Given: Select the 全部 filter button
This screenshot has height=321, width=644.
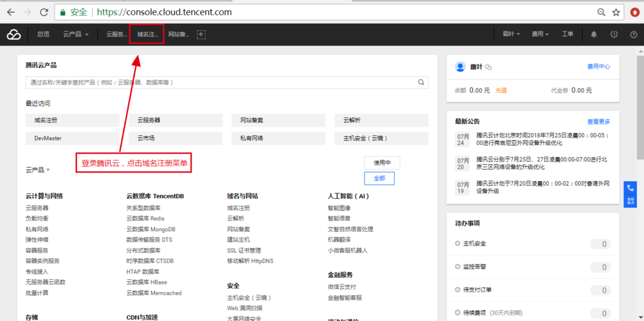Looking at the screenshot, I should pyautogui.click(x=379, y=178).
